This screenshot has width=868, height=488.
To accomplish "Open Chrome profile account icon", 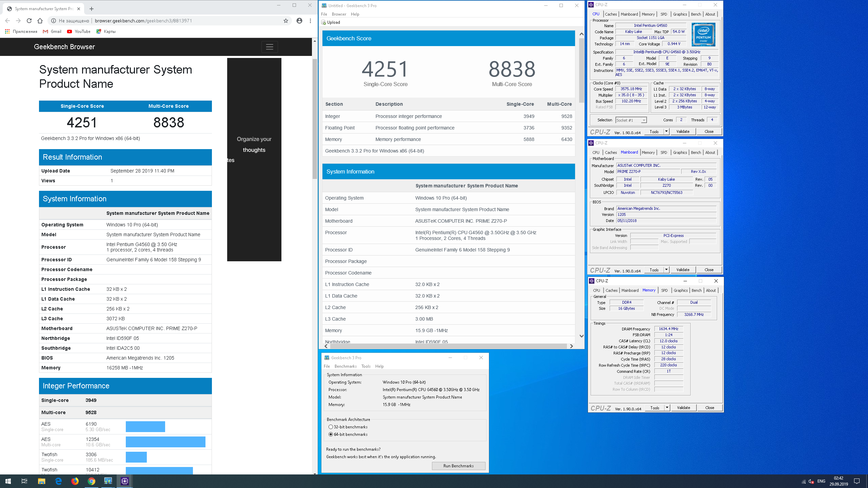I will click(x=299, y=21).
